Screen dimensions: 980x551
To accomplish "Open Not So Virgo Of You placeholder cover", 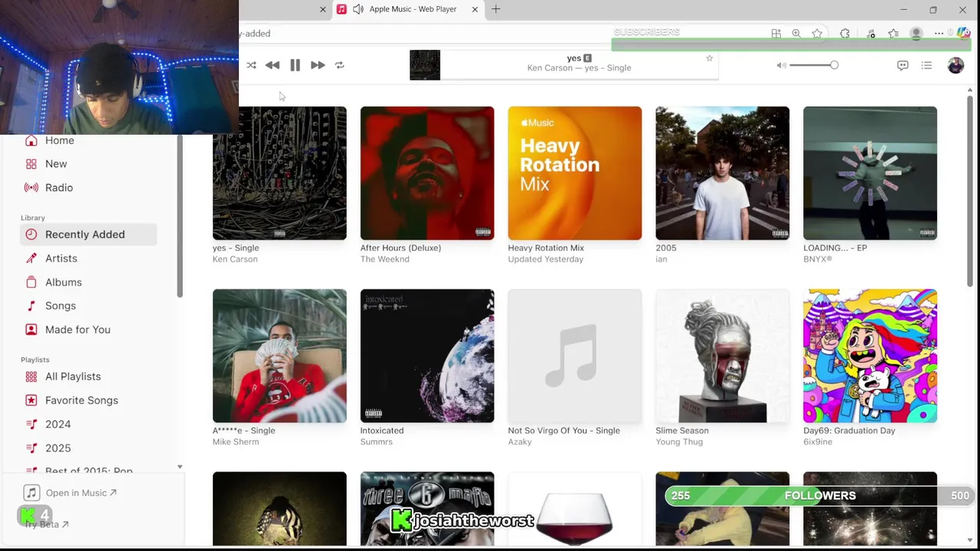I will pyautogui.click(x=575, y=356).
